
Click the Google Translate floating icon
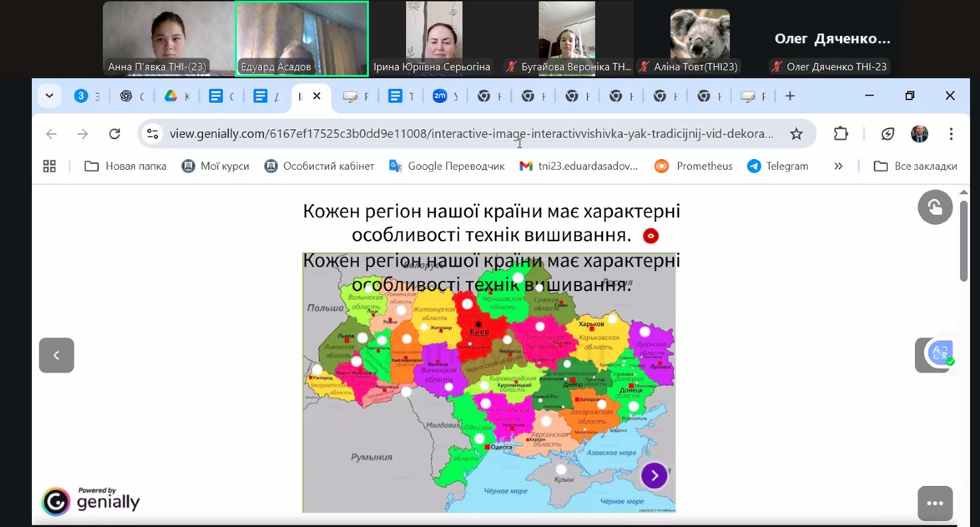tap(941, 353)
